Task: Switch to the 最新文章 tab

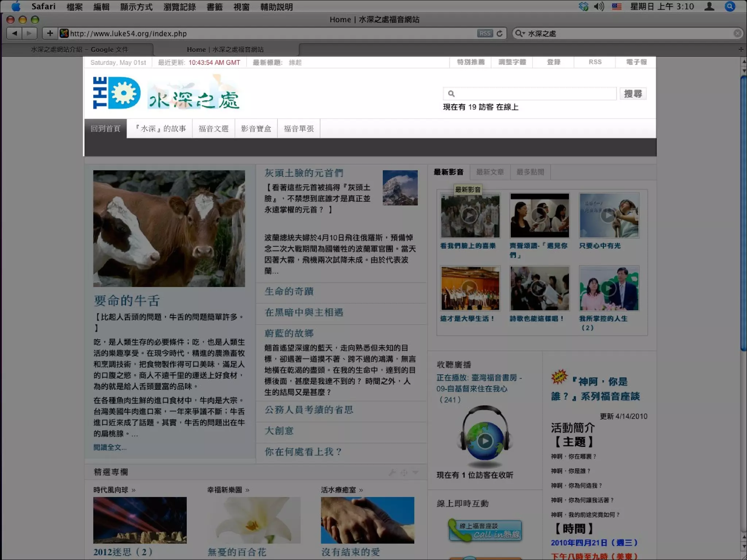Action: [x=490, y=172]
